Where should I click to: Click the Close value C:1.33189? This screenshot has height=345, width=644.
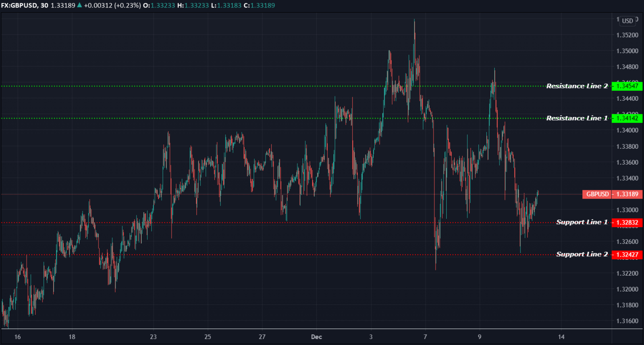(259, 6)
